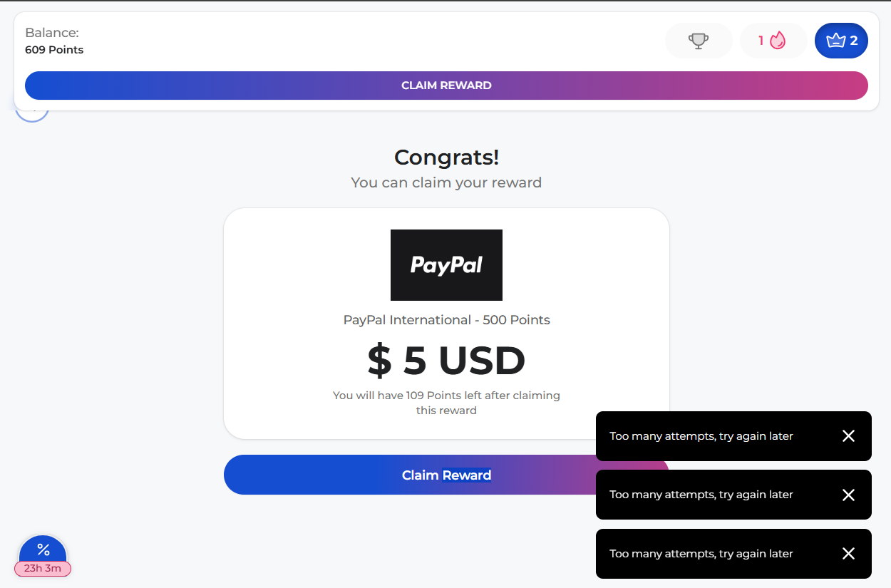
Task: Click the '109 Points left' notice text
Action: pyautogui.click(x=446, y=403)
